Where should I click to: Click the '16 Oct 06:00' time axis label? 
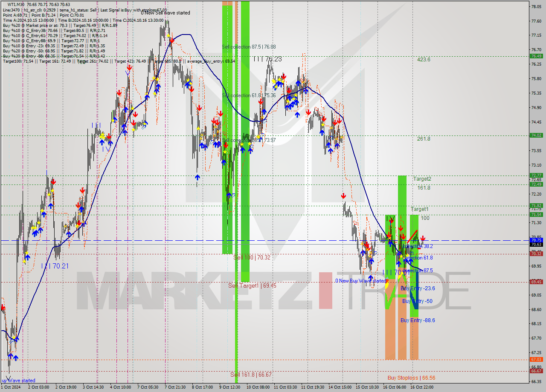tap(395, 387)
